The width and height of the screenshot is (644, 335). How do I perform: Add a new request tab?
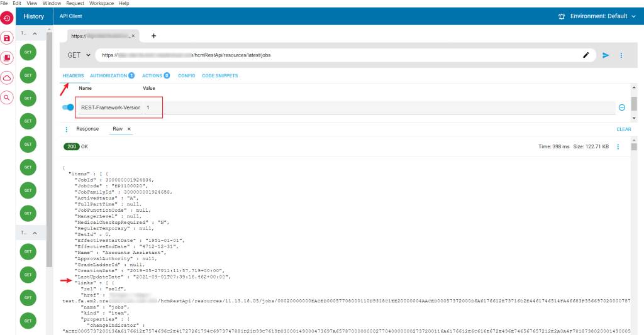(x=153, y=36)
